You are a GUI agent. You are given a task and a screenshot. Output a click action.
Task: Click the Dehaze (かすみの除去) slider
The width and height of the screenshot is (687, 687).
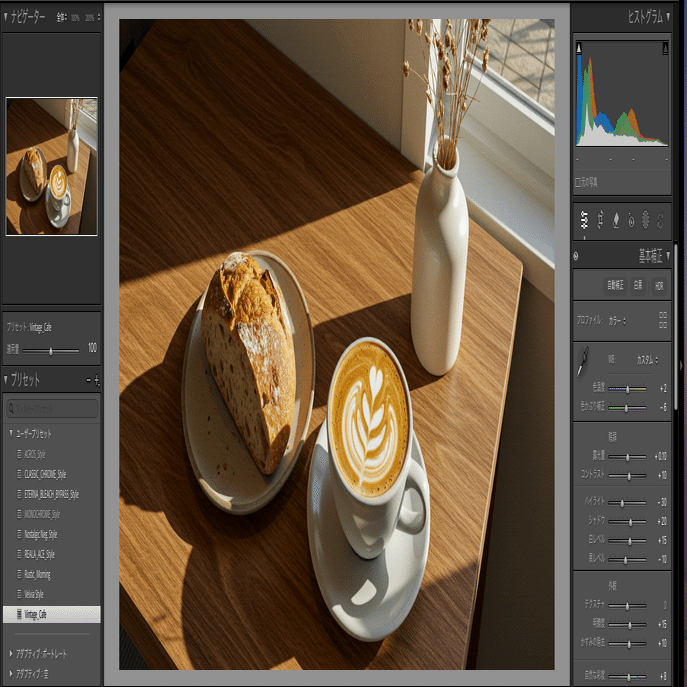pos(627,644)
